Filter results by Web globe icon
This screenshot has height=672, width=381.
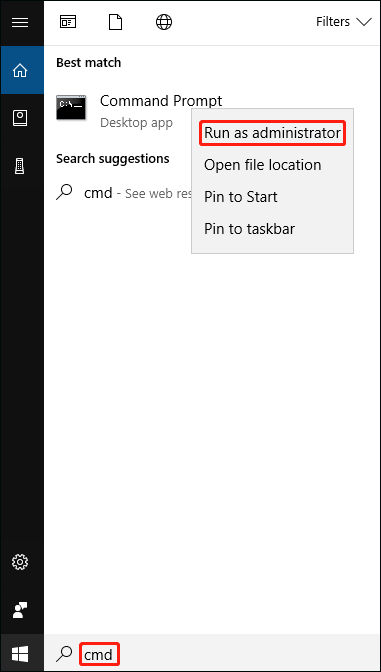[164, 22]
